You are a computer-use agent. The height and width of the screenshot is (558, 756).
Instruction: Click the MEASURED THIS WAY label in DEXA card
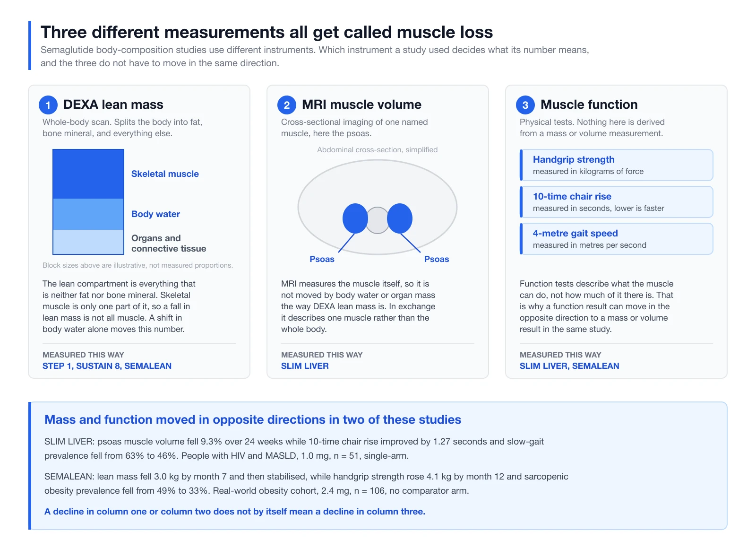83,355
